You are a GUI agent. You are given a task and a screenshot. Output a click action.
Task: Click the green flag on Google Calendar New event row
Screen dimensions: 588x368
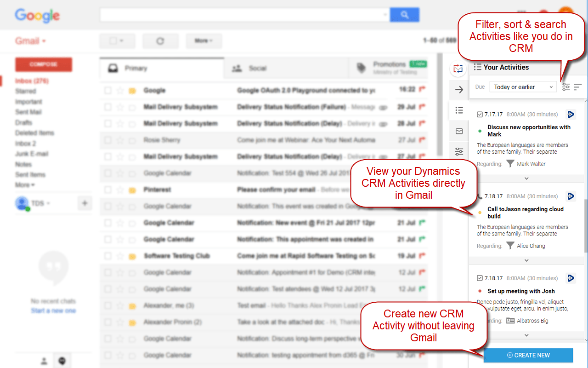click(x=422, y=223)
